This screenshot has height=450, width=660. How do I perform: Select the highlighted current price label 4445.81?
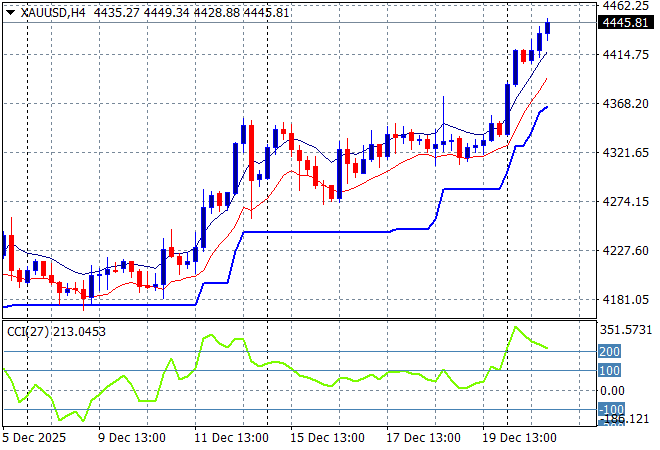625,23
